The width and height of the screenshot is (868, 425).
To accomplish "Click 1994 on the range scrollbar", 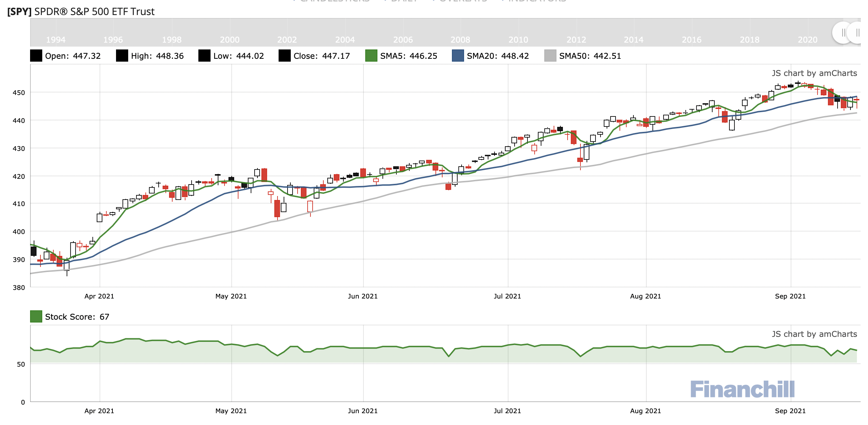I will click(56, 40).
